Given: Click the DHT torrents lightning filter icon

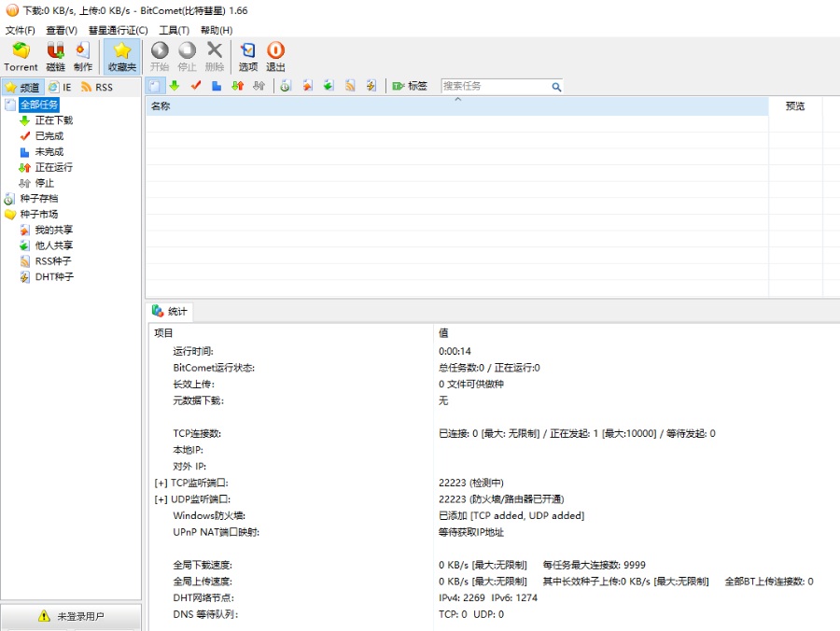Looking at the screenshot, I should (x=371, y=86).
